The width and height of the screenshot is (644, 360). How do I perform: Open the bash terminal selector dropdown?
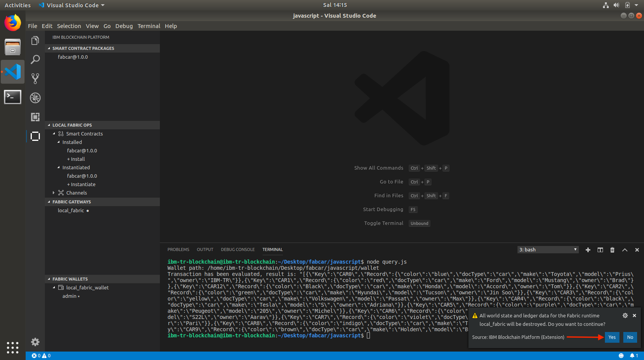click(548, 250)
